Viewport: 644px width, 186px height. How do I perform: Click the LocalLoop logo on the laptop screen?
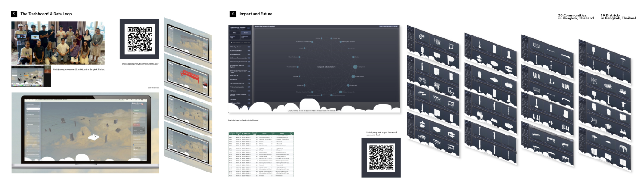(138, 103)
